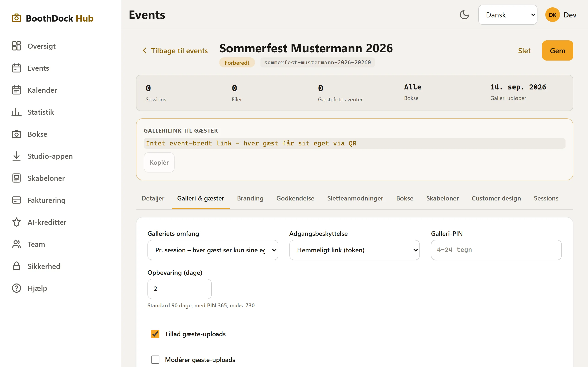588x367 pixels.
Task: Open Sikkerhed via its lock icon
Action: point(17,266)
